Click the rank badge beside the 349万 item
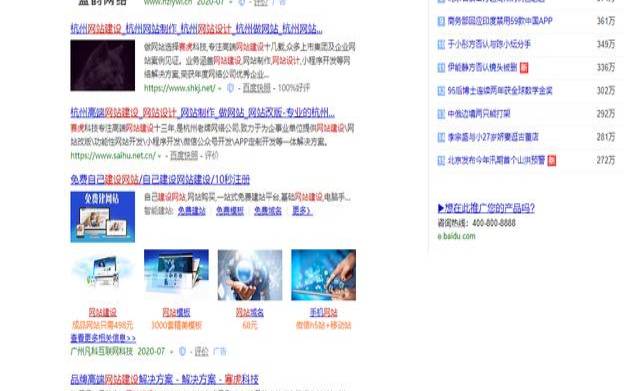This screenshot has width=626, height=391. [x=441, y=44]
